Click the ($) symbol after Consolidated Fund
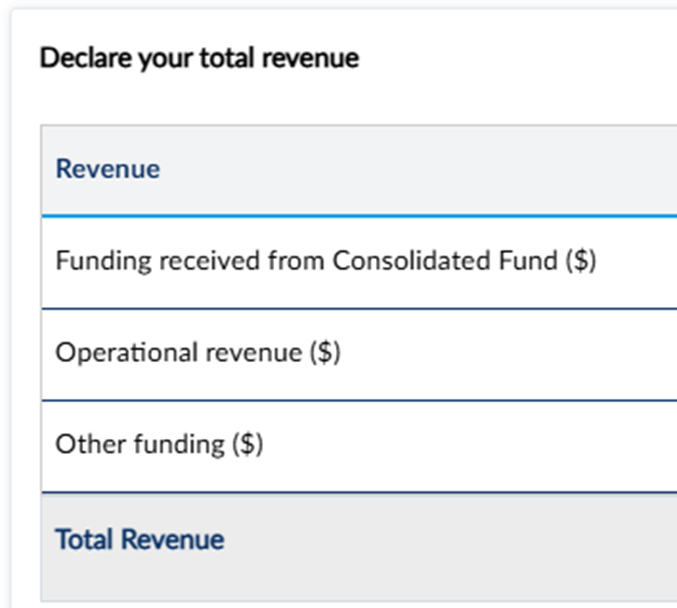677x608 pixels. [x=580, y=261]
